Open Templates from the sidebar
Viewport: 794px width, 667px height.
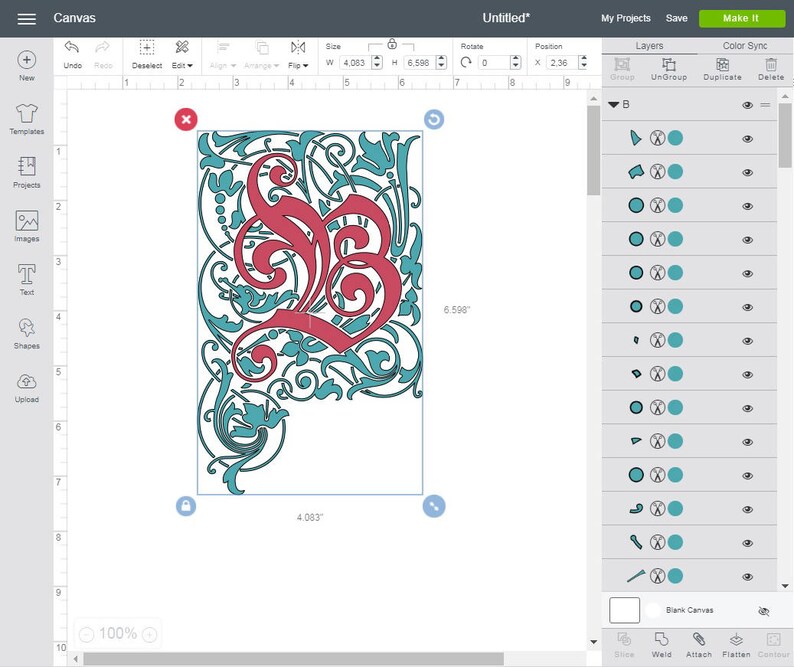[x=27, y=119]
